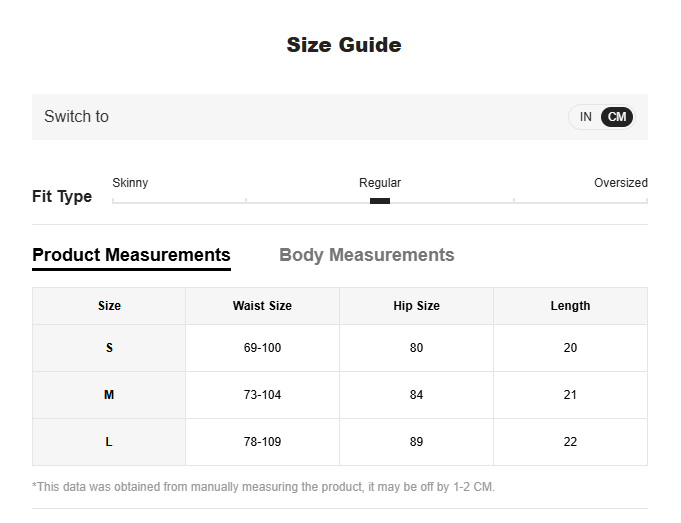Viewport: 681px width, 523px height.
Task: Click the Hip Size column header
Action: pyautogui.click(x=416, y=306)
